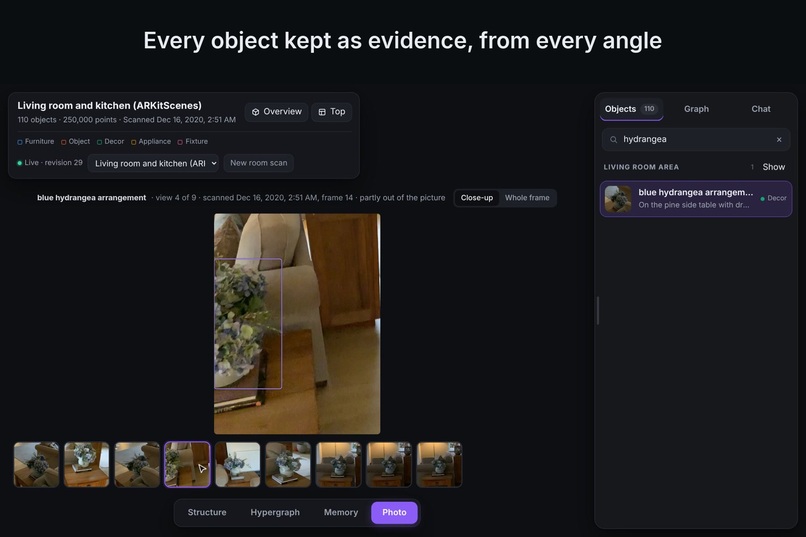806x537 pixels.
Task: Select the Photo view tab
Action: click(x=394, y=512)
